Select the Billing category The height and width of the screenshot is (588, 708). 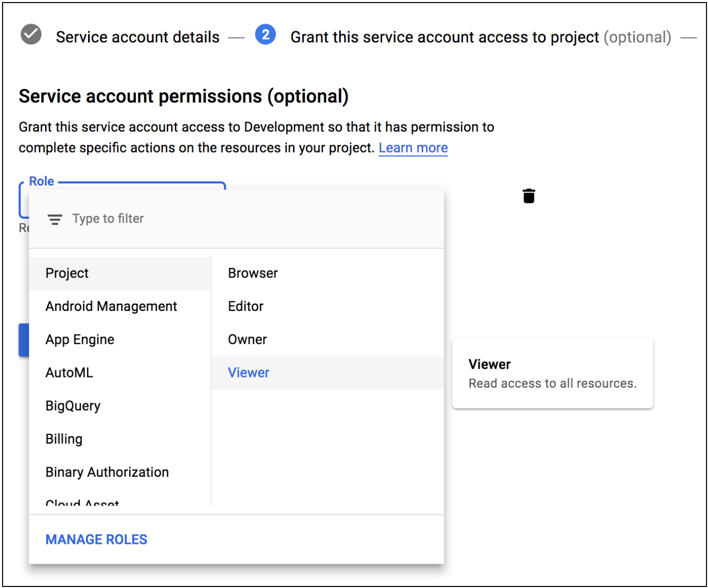tap(64, 438)
